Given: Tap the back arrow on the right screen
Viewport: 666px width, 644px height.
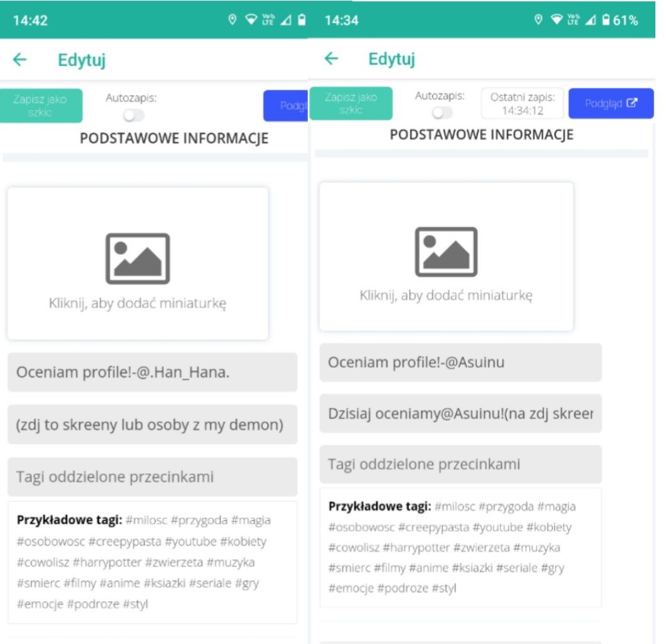Looking at the screenshot, I should (331, 59).
